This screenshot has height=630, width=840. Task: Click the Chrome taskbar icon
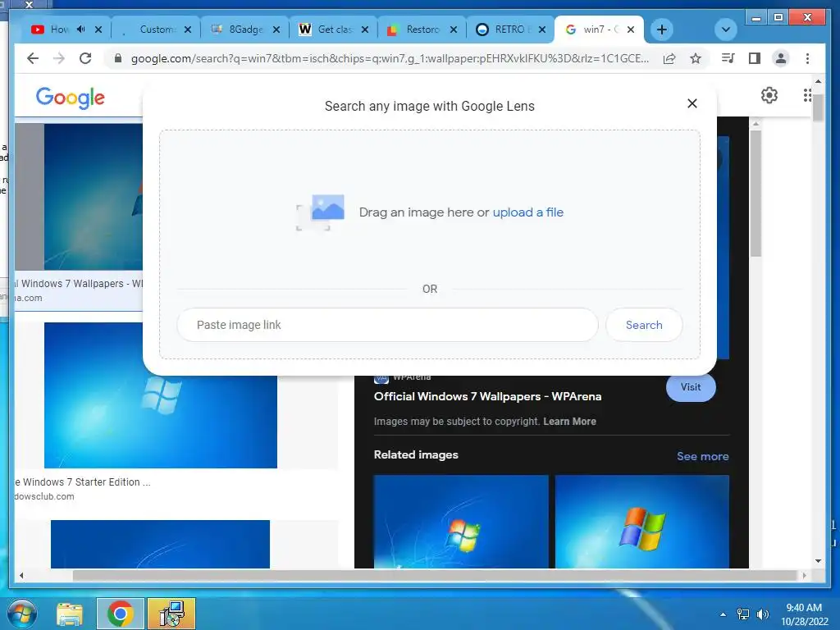click(x=120, y=614)
